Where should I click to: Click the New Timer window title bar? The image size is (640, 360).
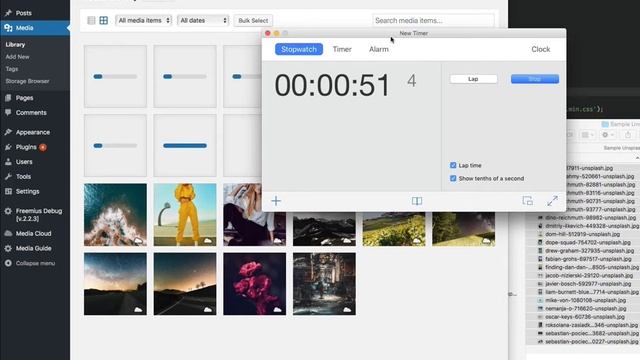point(414,33)
